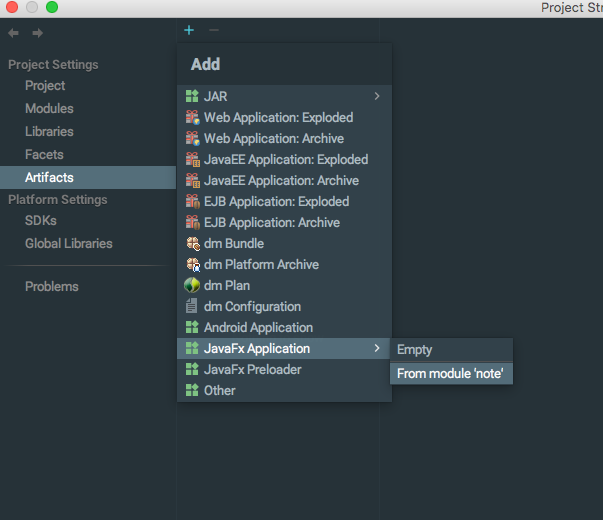
Task: Click the JAR artifact icon
Action: point(192,96)
